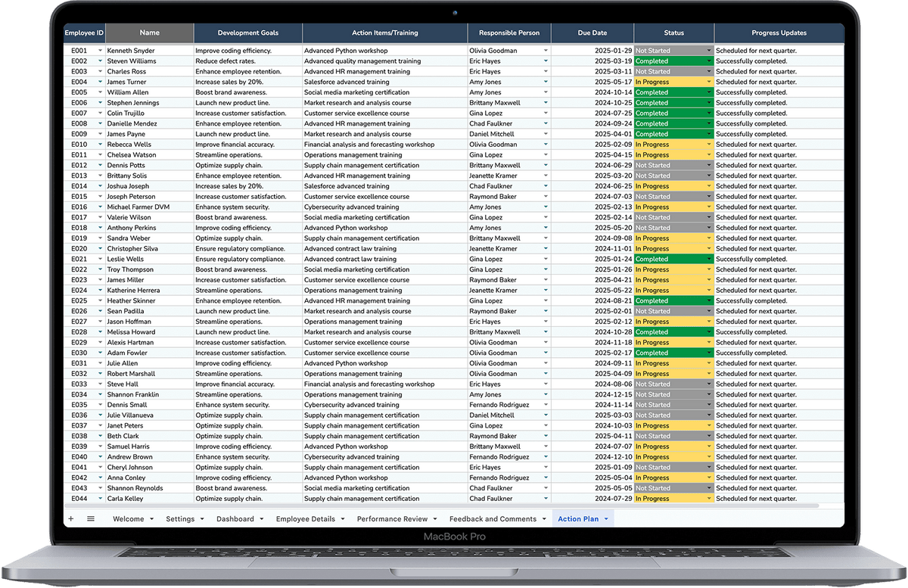The height and width of the screenshot is (588, 908).
Task: Select the name cell 'Michael Farmer DVM'
Action: pyautogui.click(x=150, y=207)
